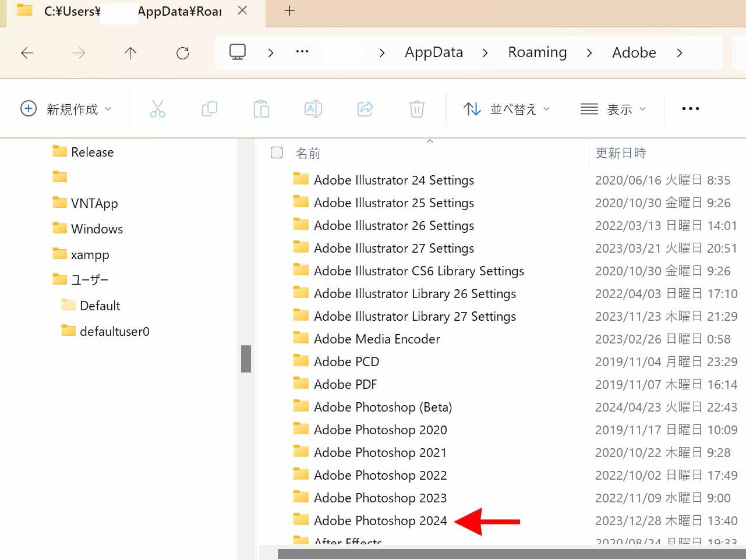
Task: Toggle the select-all checkbox in header
Action: click(277, 153)
